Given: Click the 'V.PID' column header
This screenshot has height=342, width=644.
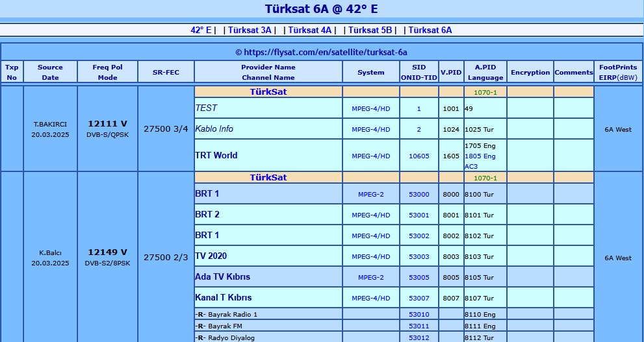Looking at the screenshot, I should [x=451, y=72].
